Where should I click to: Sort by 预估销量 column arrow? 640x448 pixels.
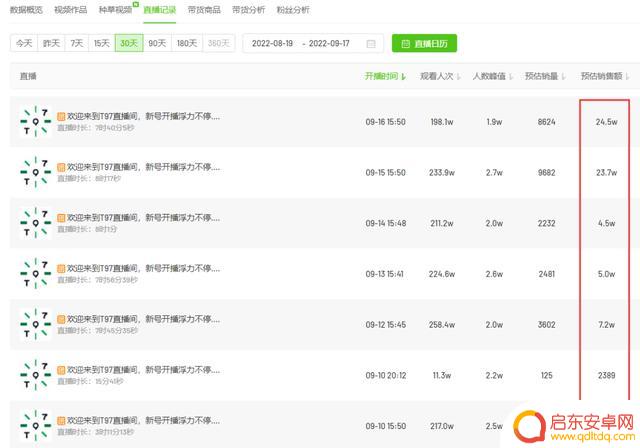pyautogui.click(x=564, y=77)
